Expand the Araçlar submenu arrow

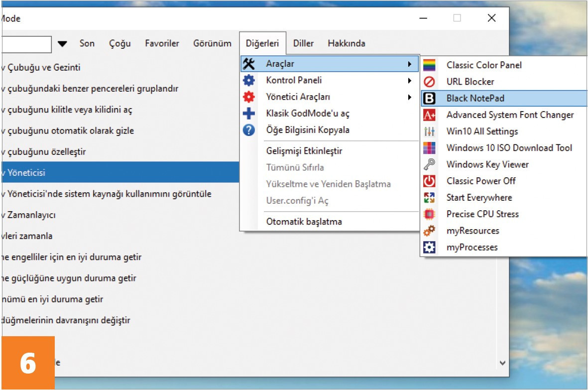click(x=410, y=64)
